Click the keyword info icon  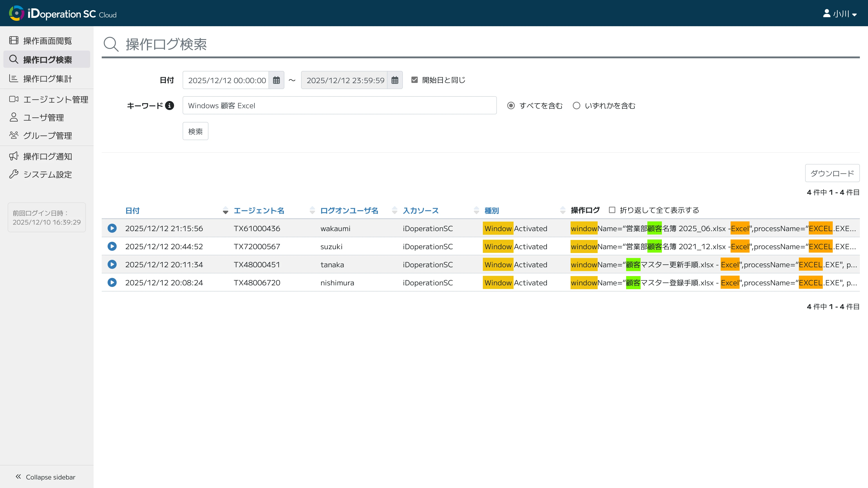[170, 106]
